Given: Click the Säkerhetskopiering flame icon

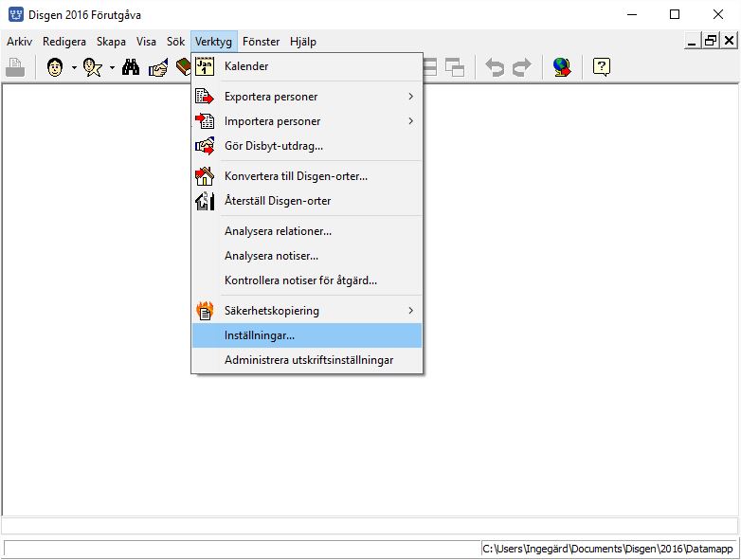Looking at the screenshot, I should (x=205, y=311).
